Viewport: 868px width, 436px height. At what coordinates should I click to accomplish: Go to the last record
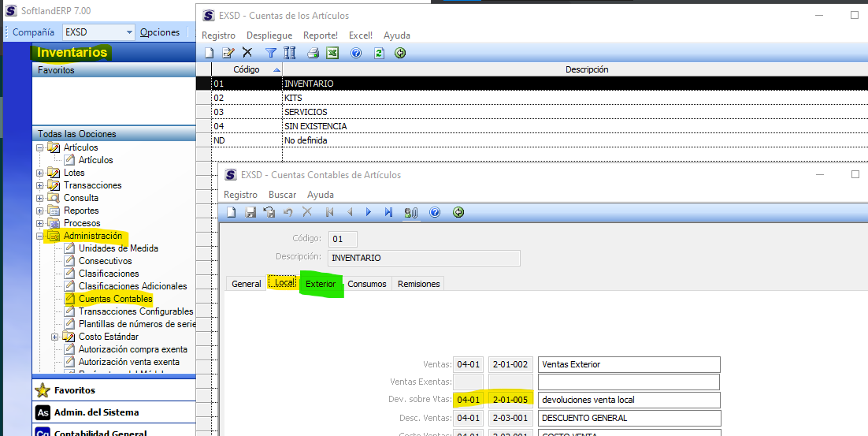388,212
